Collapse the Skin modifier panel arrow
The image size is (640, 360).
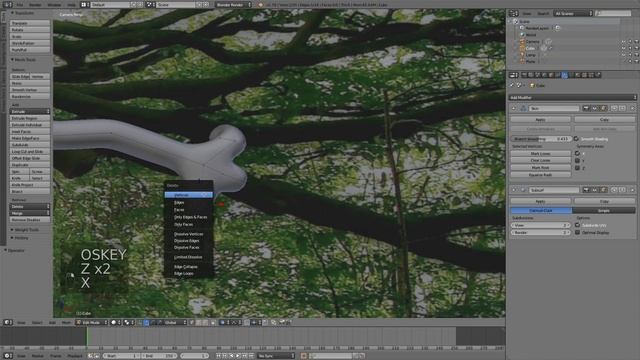514,108
